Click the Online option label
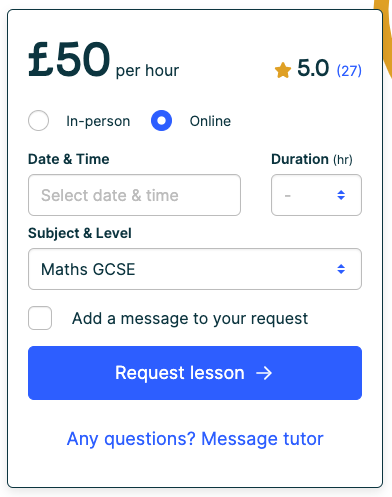 coord(210,121)
